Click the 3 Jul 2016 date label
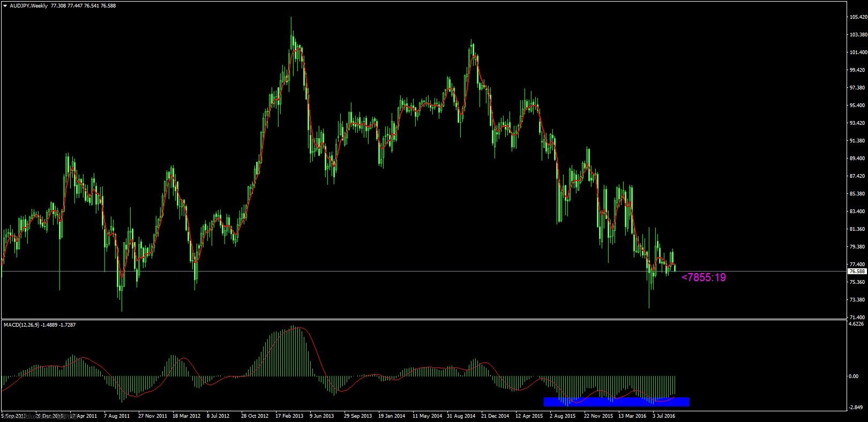This screenshot has height=422, width=868. pyautogui.click(x=665, y=416)
